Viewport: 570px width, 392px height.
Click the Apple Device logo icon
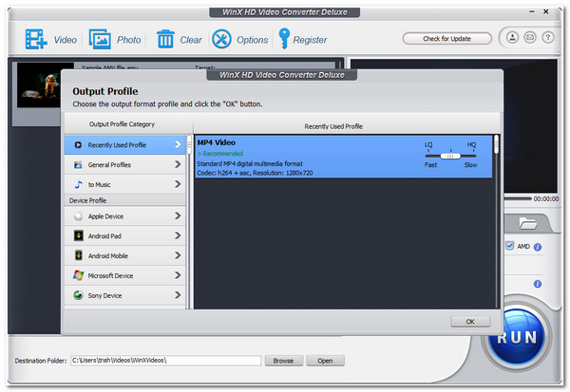click(x=78, y=216)
